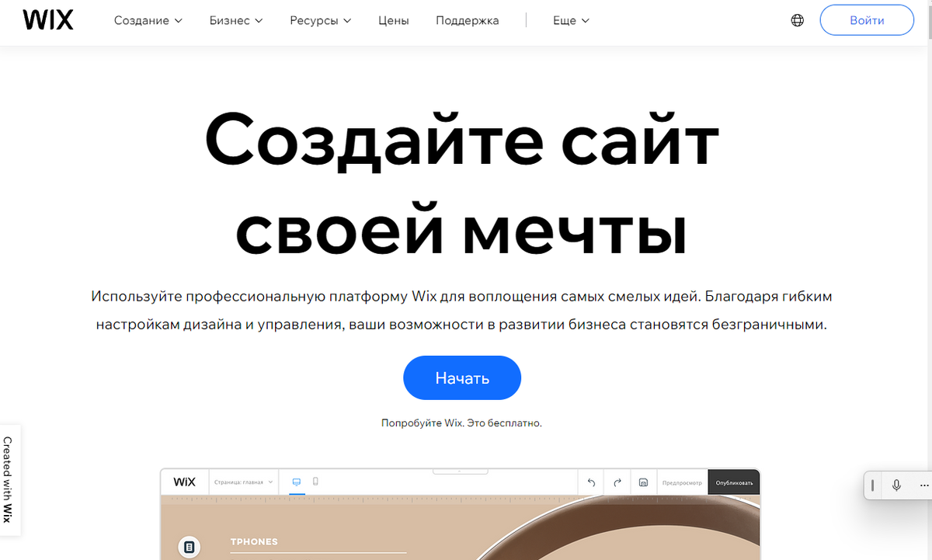The width and height of the screenshot is (932, 560).
Task: Click the Создайте сайт своей мечты headline
Action: pos(462,183)
